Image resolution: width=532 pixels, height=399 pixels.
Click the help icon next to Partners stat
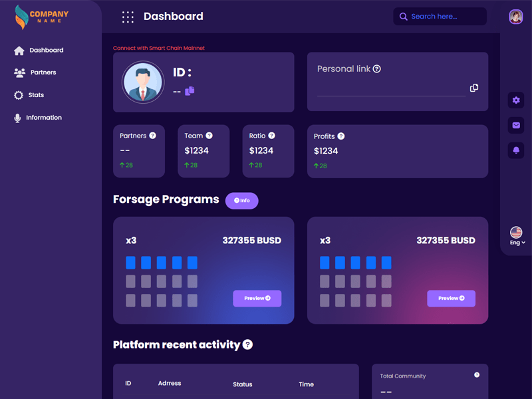pyautogui.click(x=152, y=136)
